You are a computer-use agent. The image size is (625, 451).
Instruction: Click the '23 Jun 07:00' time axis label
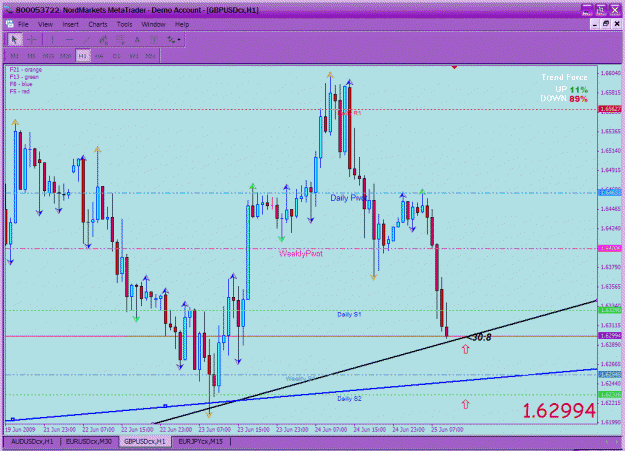[214, 430]
